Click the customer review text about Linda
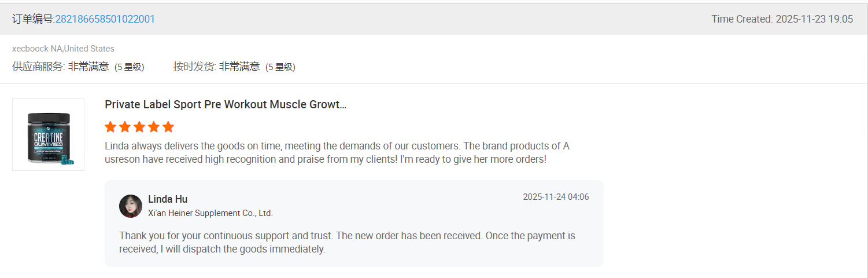 point(337,152)
